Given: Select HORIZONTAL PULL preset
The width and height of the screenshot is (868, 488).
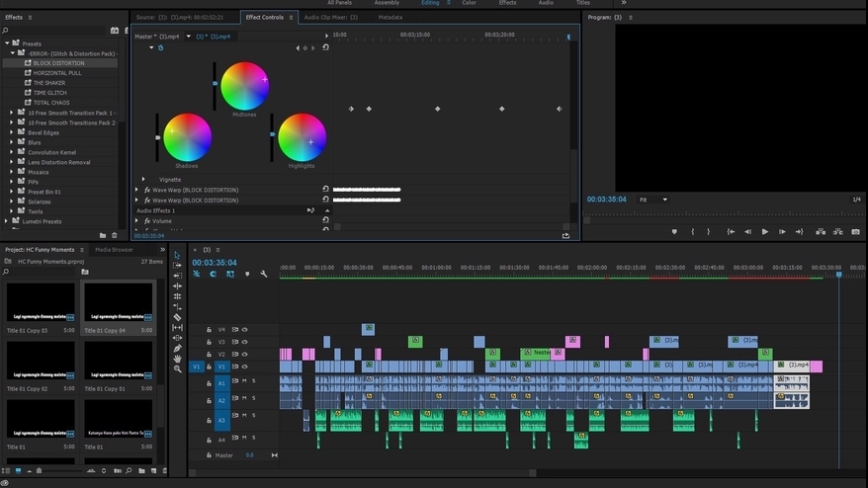Looking at the screenshot, I should click(x=57, y=73).
